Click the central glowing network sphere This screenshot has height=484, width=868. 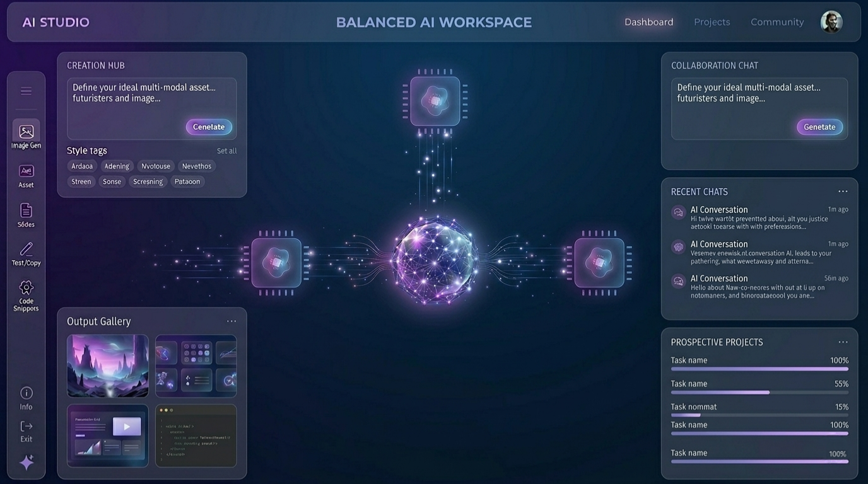[435, 260]
